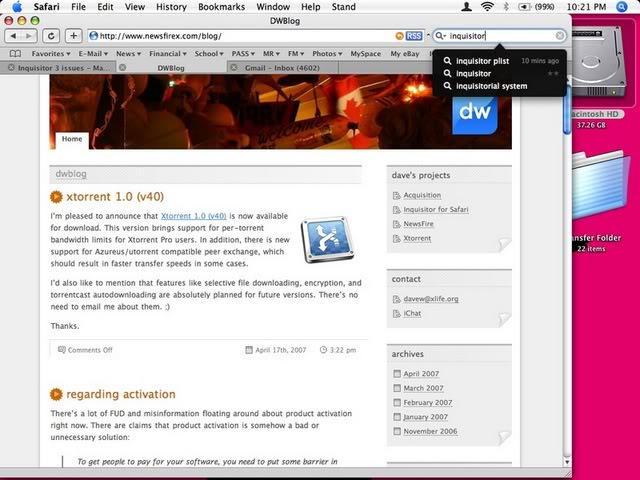Click the orange snapback icon in address bar

click(x=400, y=36)
